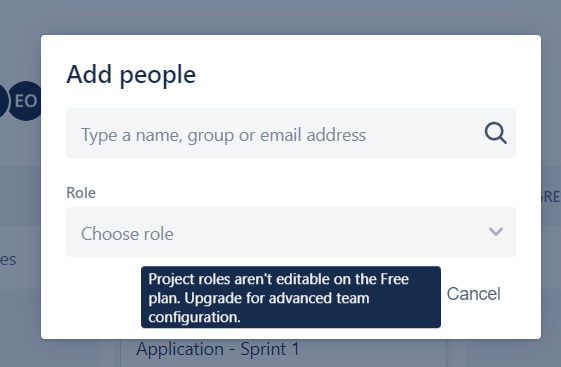Screen dimensions: 561x367
Task: Click the "Add people" dialog heading
Action: pos(131,75)
